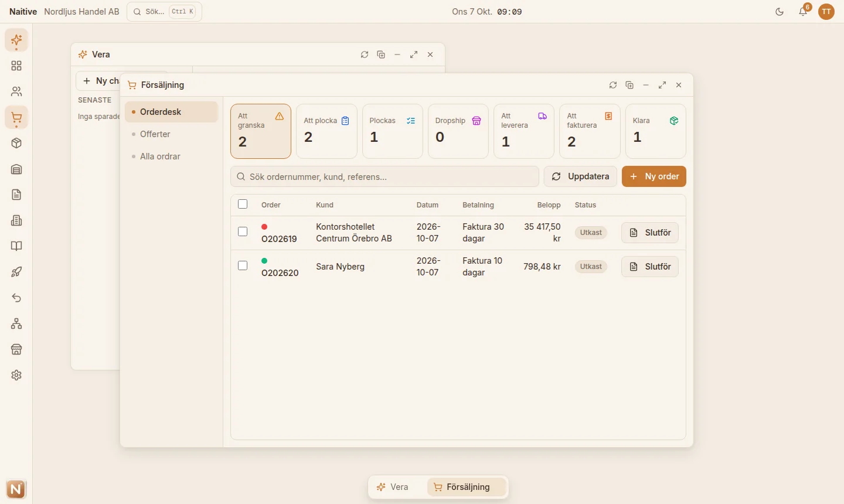This screenshot has height=504, width=844.
Task: Toggle dark mode with the moon icon
Action: (x=780, y=12)
